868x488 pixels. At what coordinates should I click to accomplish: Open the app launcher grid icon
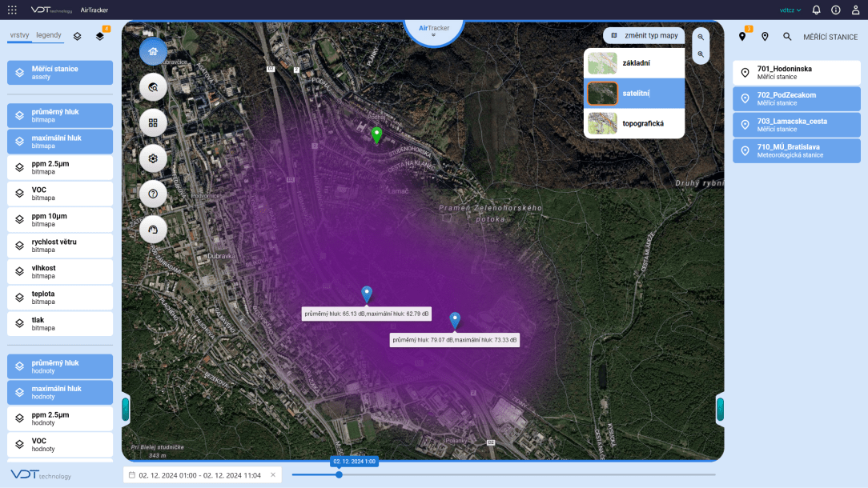pyautogui.click(x=12, y=10)
